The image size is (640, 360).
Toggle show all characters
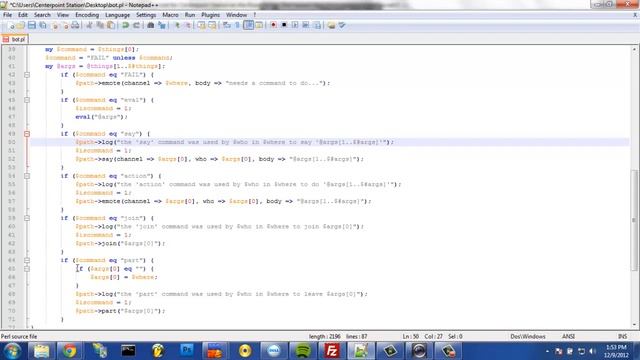(x=238, y=25)
